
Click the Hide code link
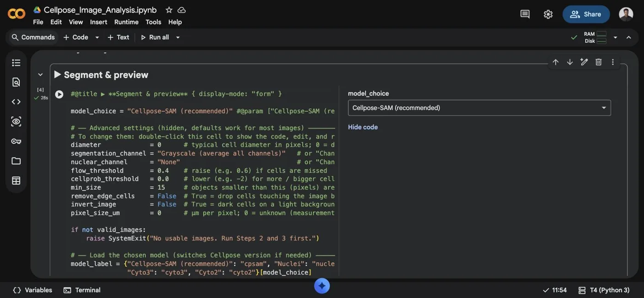pos(363,127)
